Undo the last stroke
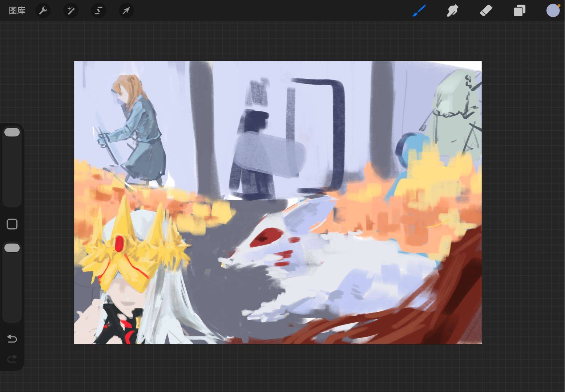Screen dimensions: 565x392 (x=12, y=339)
